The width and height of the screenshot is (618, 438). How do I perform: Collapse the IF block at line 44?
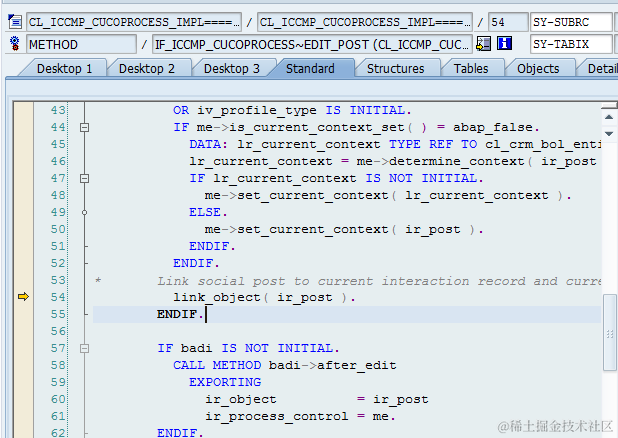coord(84,127)
